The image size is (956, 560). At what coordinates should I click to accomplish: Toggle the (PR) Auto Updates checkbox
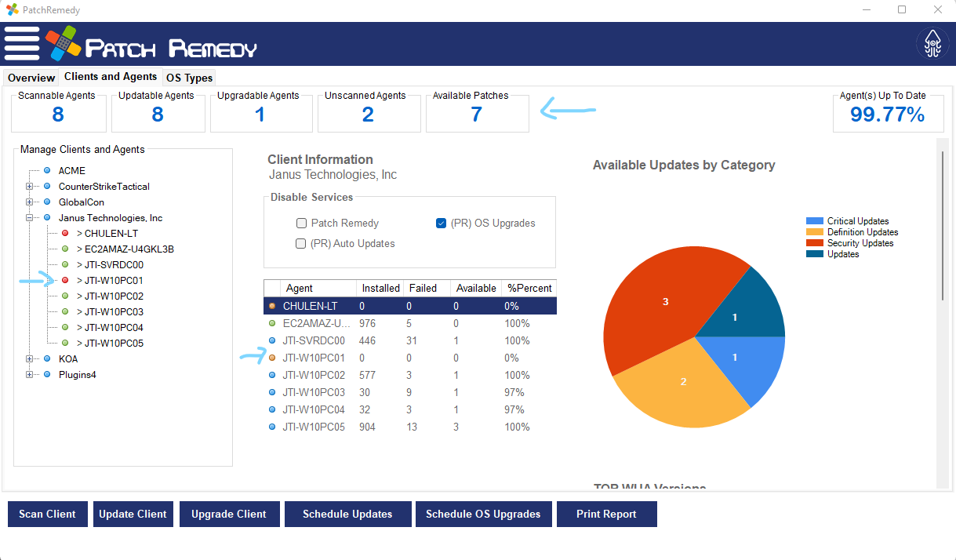[301, 244]
